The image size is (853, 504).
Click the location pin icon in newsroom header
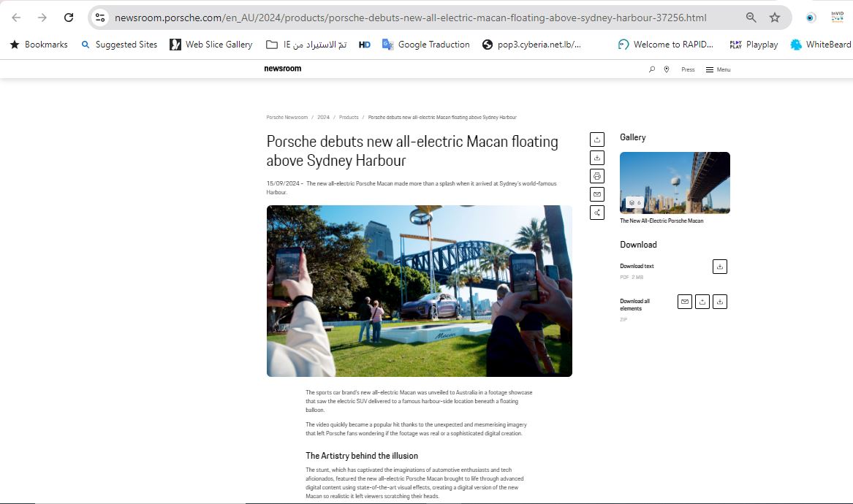click(x=667, y=69)
